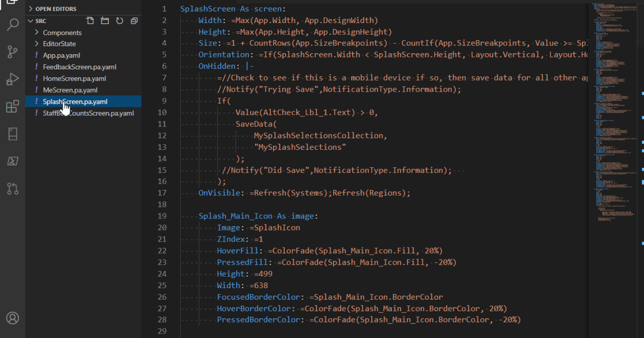Click the 'HoverBorderColor: =ColorFade' line
The image size is (644, 338).
pos(362,308)
